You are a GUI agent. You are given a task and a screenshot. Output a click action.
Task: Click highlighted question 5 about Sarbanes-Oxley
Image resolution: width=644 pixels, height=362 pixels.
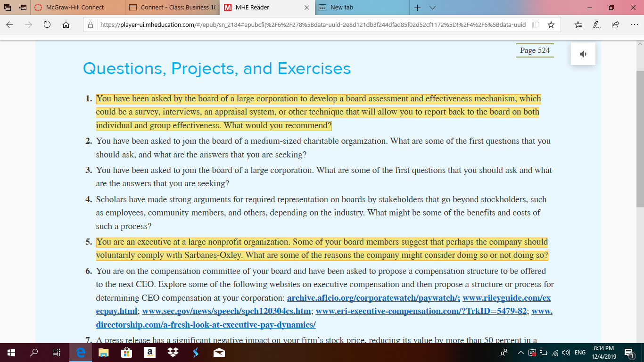point(322,249)
